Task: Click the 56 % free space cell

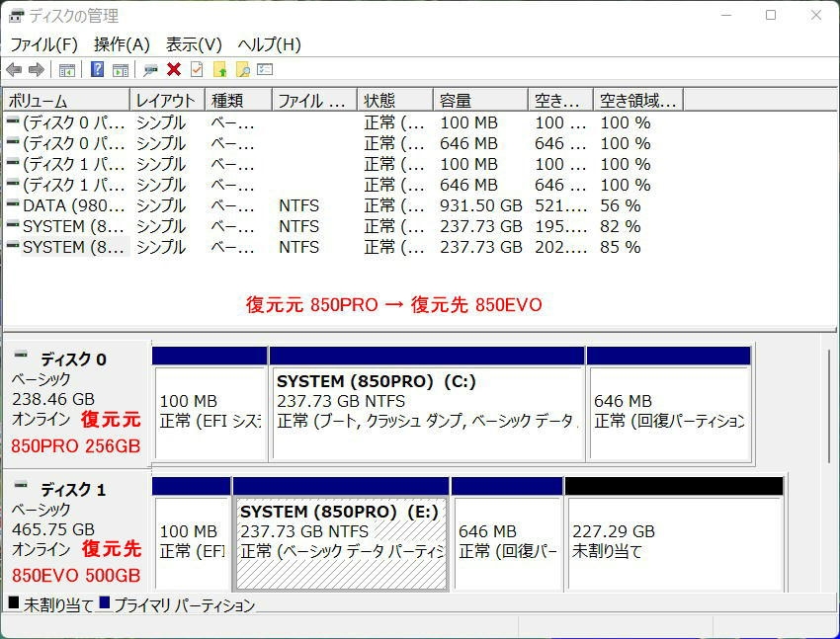Action: 620,205
